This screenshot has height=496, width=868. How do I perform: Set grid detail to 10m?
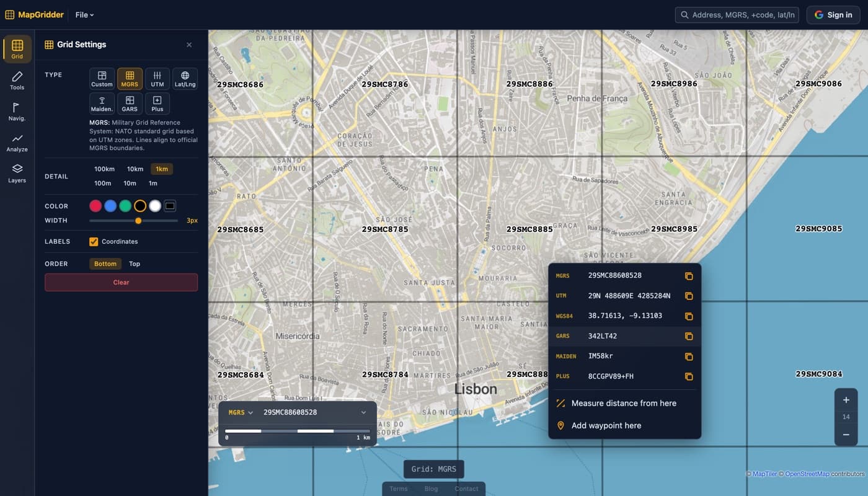[130, 183]
